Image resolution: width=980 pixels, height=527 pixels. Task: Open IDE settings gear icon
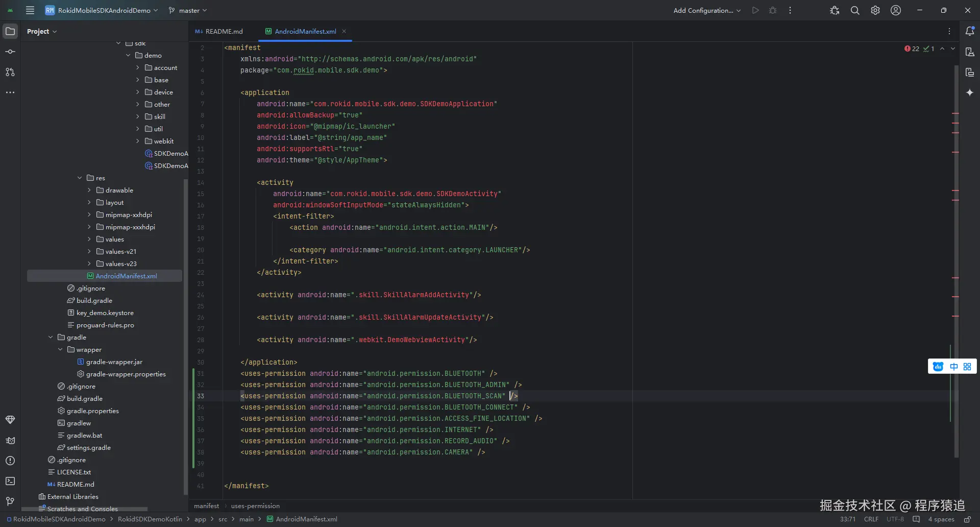pyautogui.click(x=875, y=10)
